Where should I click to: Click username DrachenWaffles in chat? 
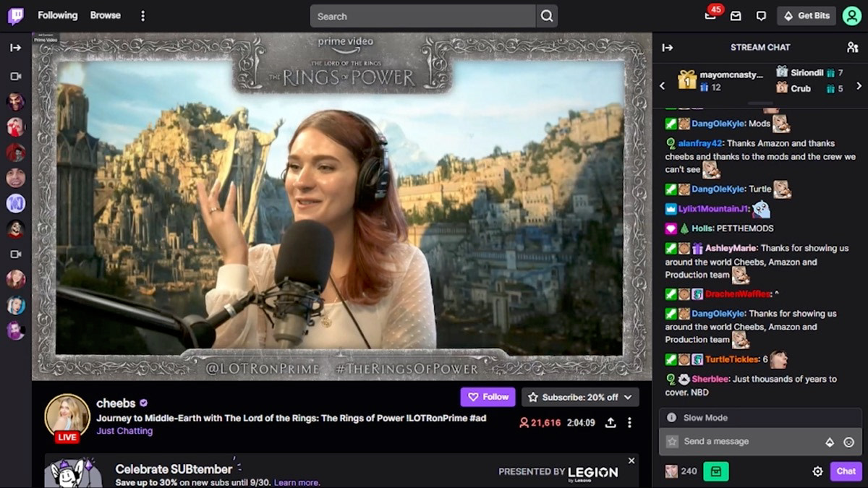[738, 294]
